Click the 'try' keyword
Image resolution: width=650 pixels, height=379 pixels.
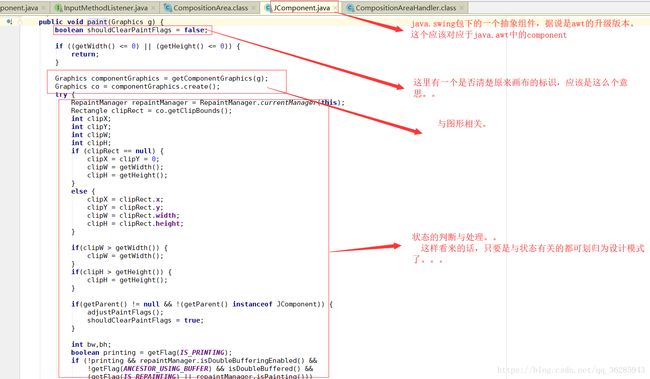click(x=61, y=95)
